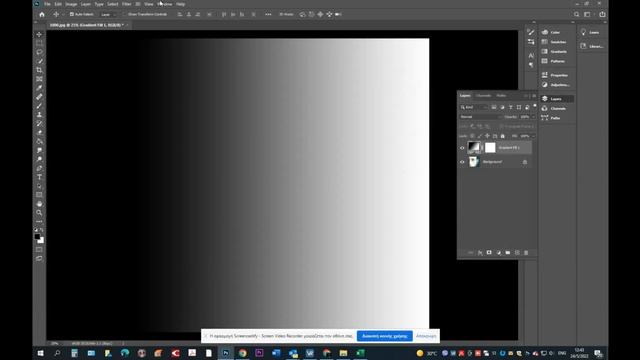The image size is (640, 360).
Task: Select the Rectangular Marquee tool
Action: coord(39,43)
